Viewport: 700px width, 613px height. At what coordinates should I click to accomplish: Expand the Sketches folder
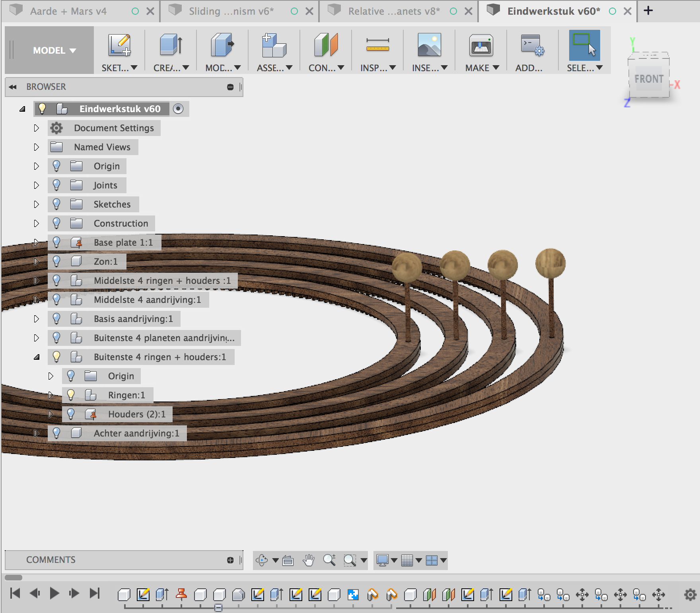point(37,204)
